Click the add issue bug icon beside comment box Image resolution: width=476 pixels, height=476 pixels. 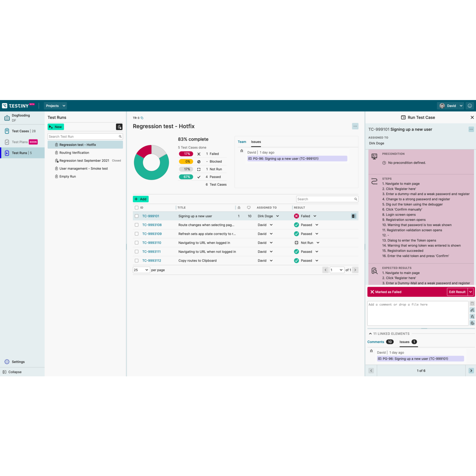tap(472, 317)
